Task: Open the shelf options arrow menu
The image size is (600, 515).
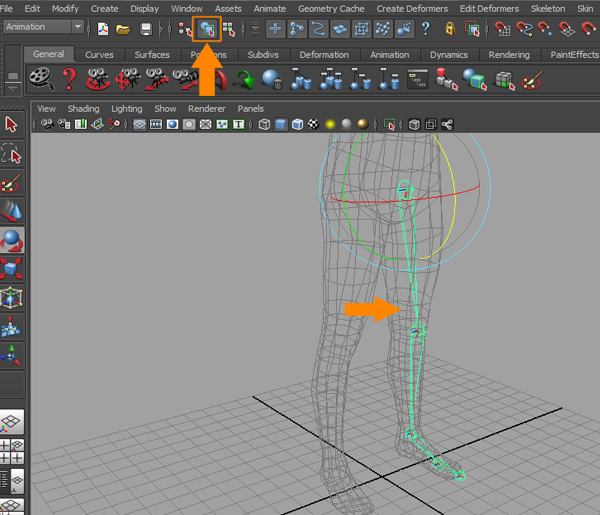Action: click(x=13, y=89)
